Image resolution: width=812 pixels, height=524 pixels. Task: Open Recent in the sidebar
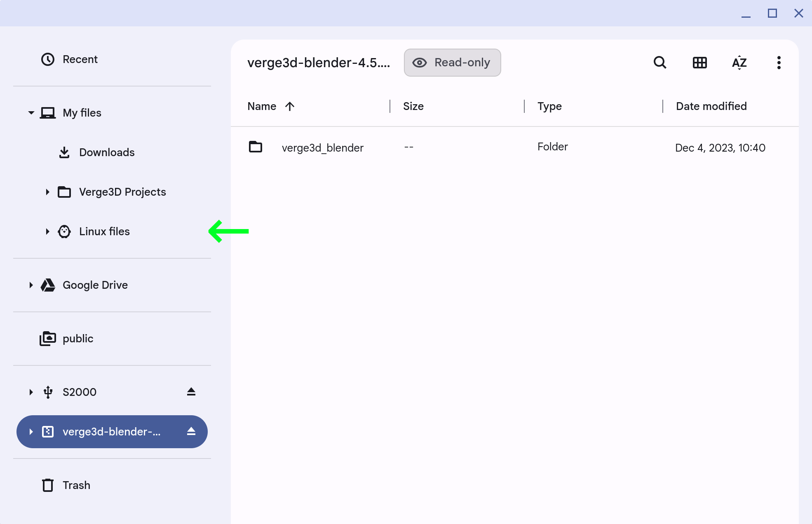(112, 59)
